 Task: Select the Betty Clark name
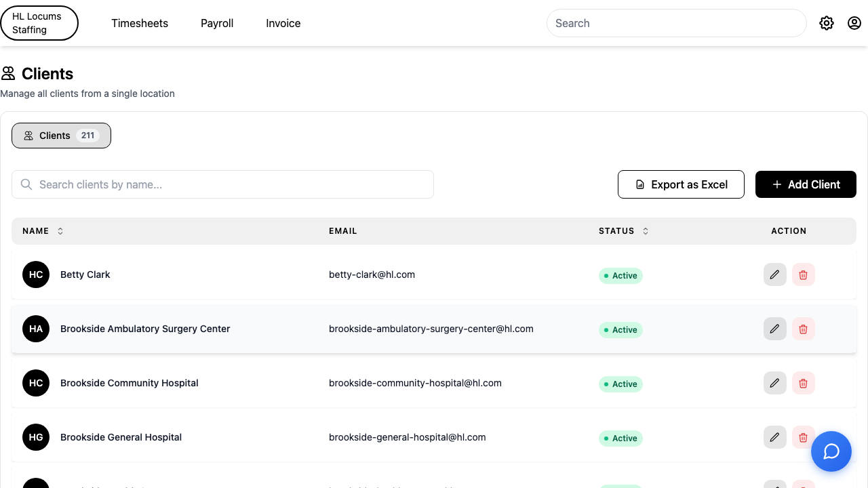point(85,274)
